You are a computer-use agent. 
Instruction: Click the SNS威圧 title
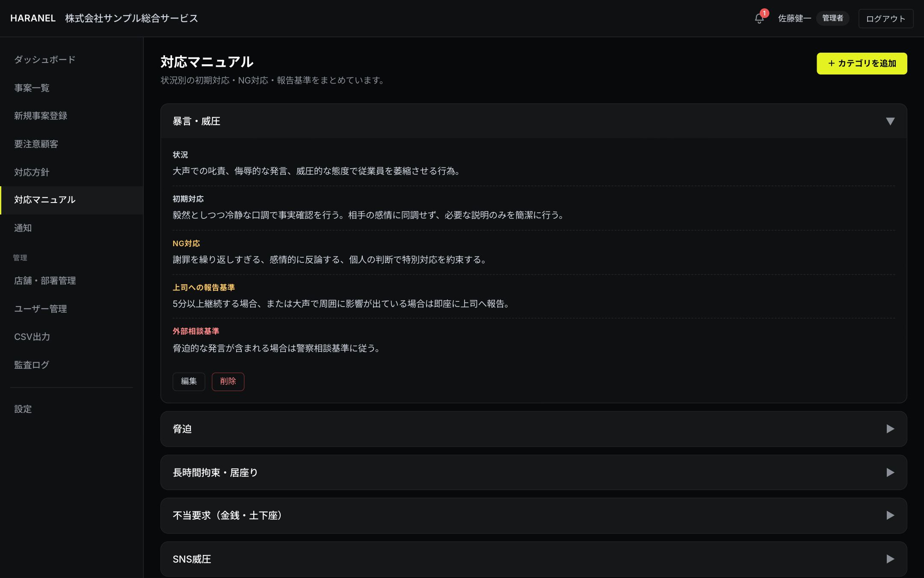[192, 559]
